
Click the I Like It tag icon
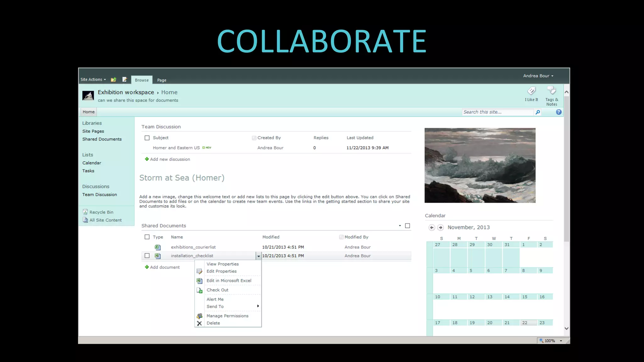point(531,91)
